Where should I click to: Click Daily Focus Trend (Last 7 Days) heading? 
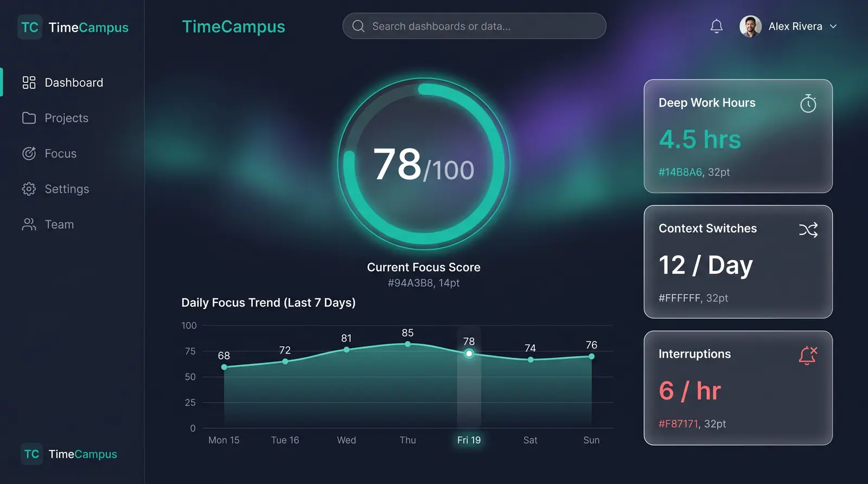269,302
